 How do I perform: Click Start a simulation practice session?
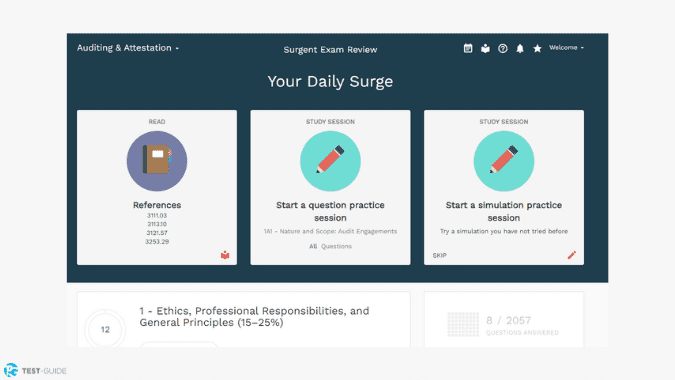click(504, 211)
